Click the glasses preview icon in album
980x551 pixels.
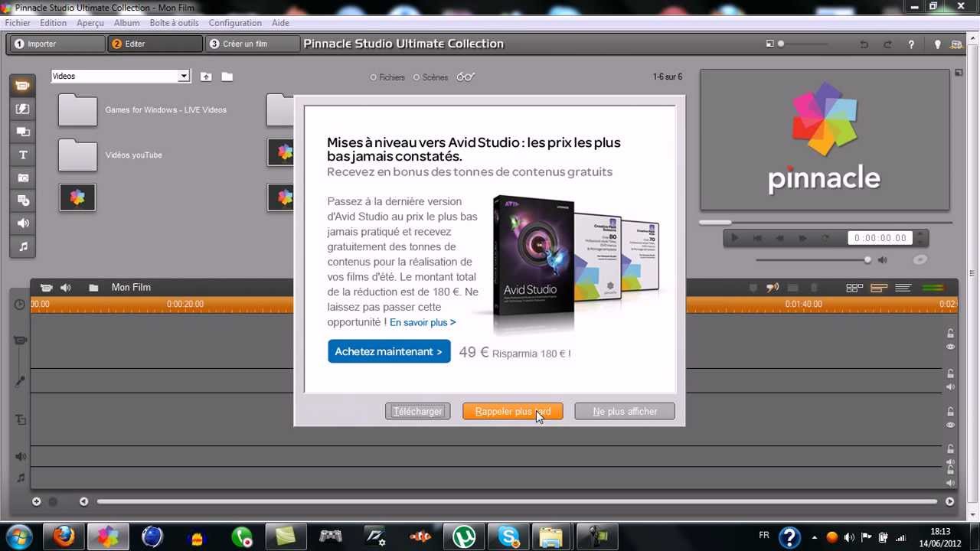465,77
